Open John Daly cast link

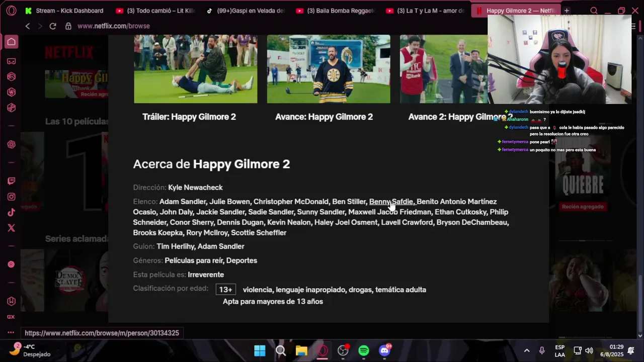[x=176, y=212]
